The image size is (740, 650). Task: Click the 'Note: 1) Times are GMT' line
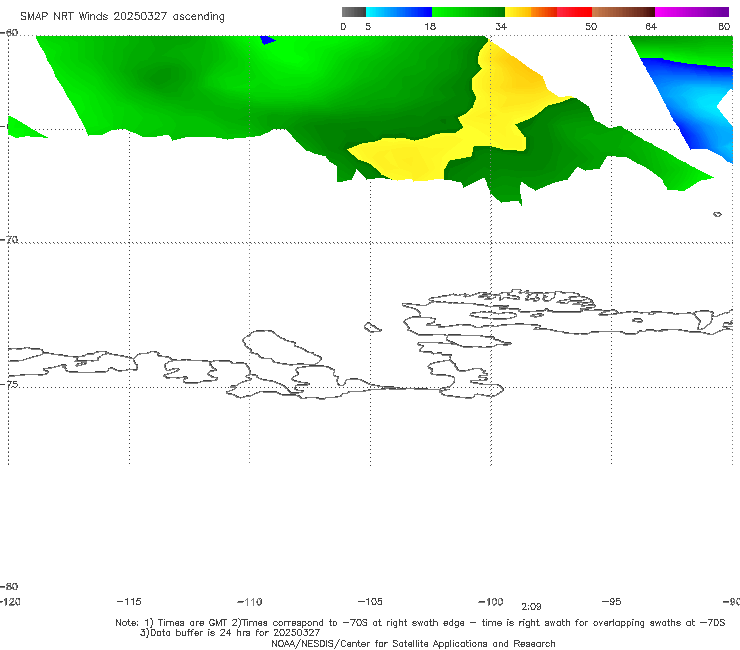420,623
